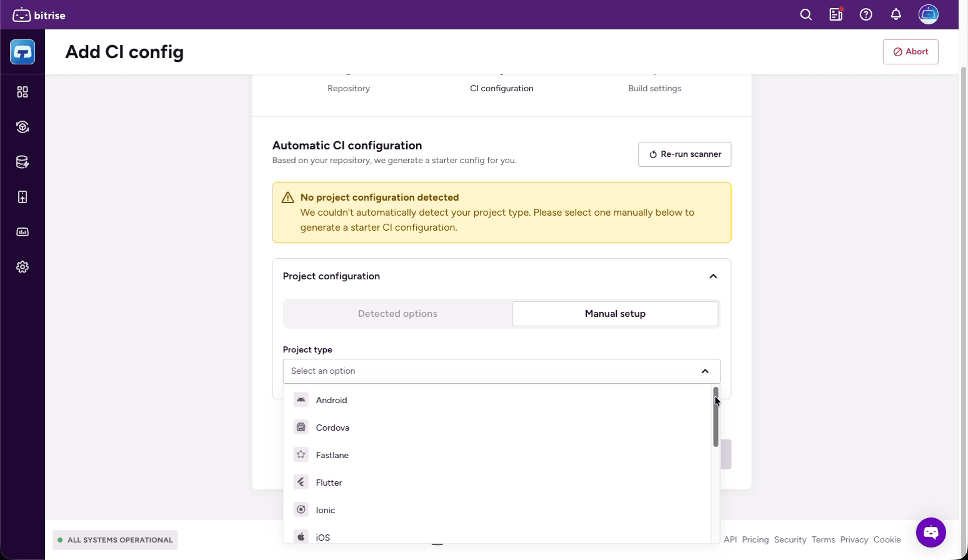This screenshot has width=968, height=560.
Task: Click the Automatic CI configuration heading
Action: pos(347,146)
